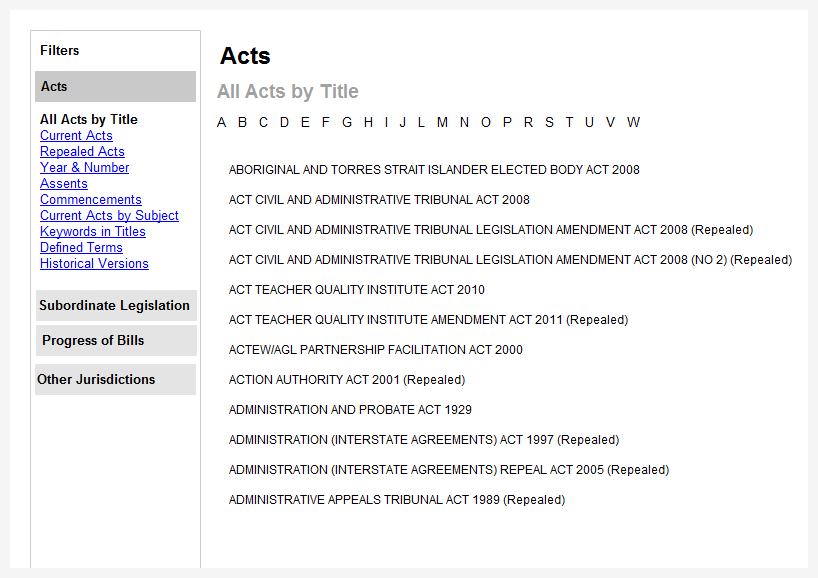
Task: Browse Current Acts by Subject
Action: point(110,215)
